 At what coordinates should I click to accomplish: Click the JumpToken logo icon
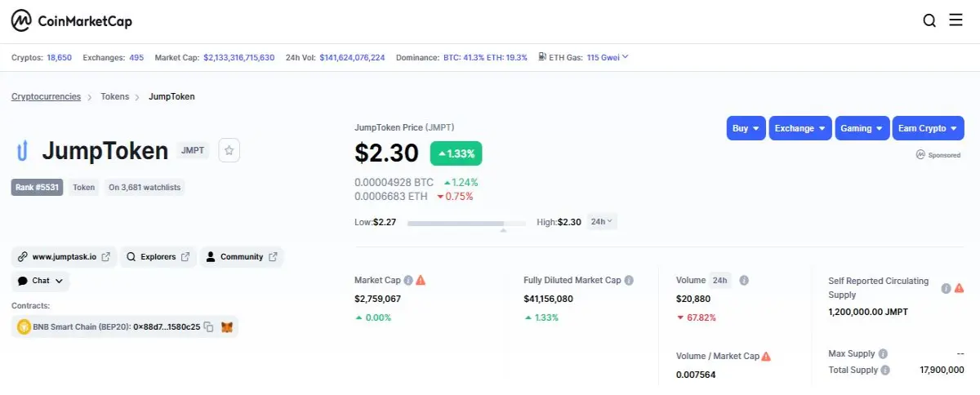tap(23, 150)
